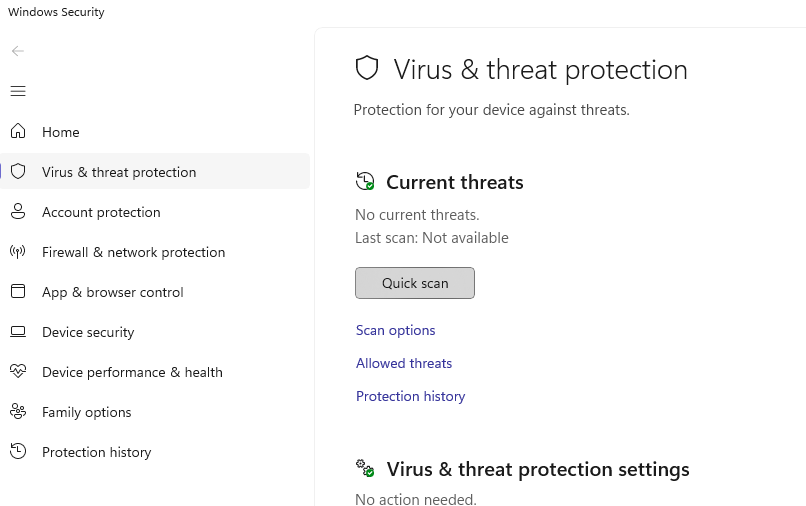The width and height of the screenshot is (806, 506).
Task: Click the Device security laptop icon
Action: (18, 332)
